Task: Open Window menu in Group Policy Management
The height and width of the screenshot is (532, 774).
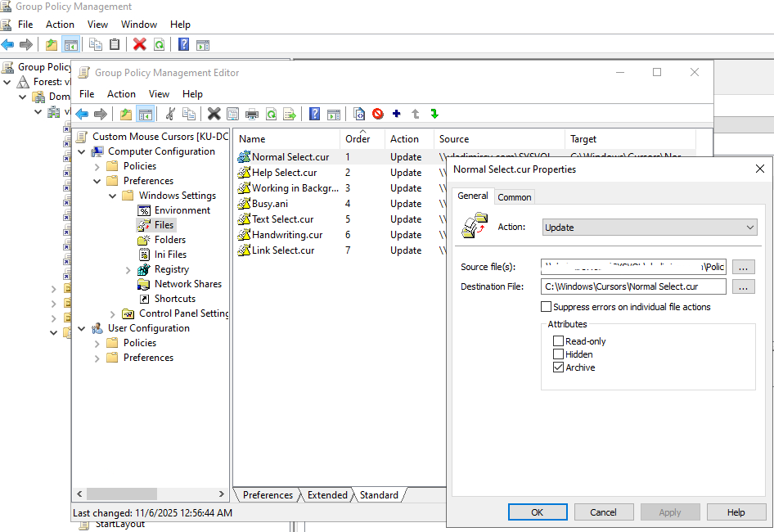Action: [x=139, y=25]
